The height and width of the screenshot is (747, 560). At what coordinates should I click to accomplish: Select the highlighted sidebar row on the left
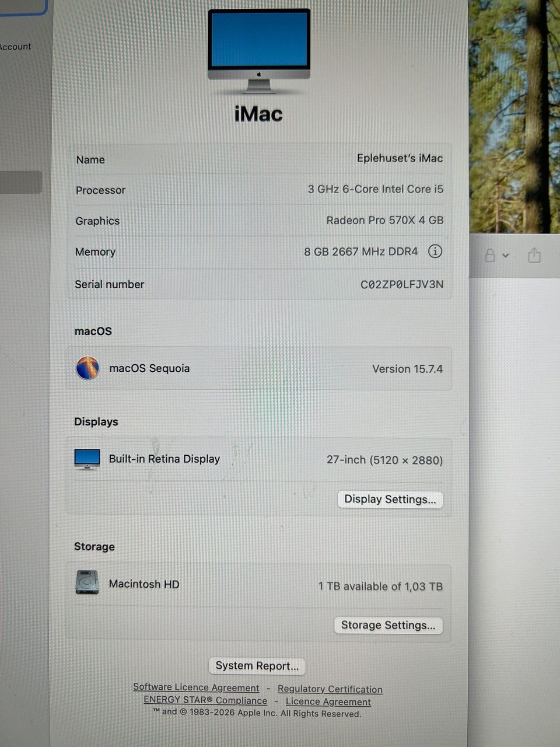[x=20, y=182]
